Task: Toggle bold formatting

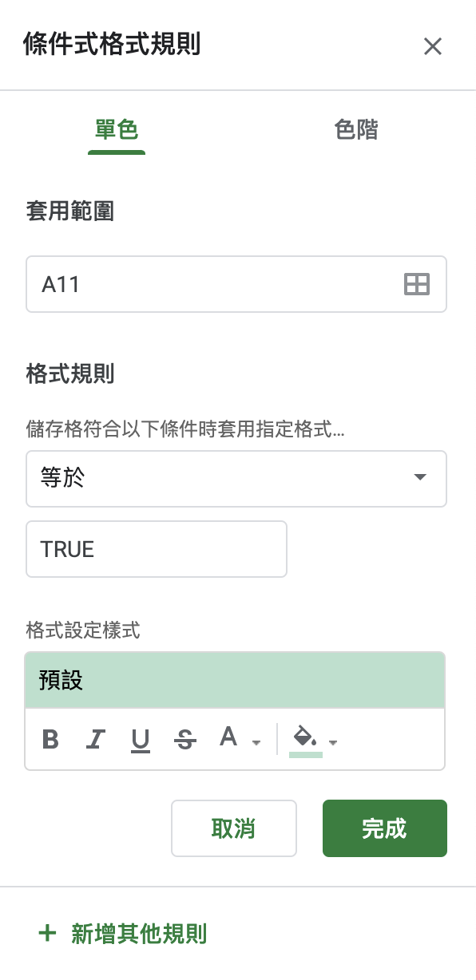Action: (50, 740)
